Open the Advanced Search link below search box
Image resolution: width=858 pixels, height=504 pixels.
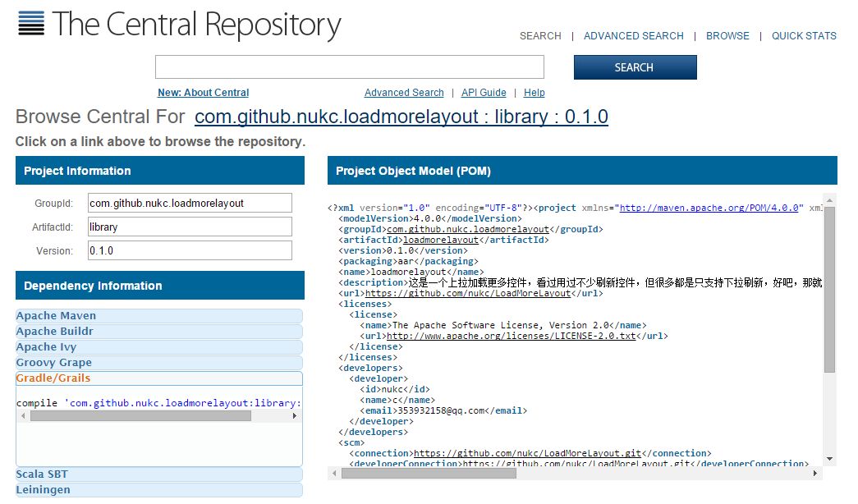point(404,93)
